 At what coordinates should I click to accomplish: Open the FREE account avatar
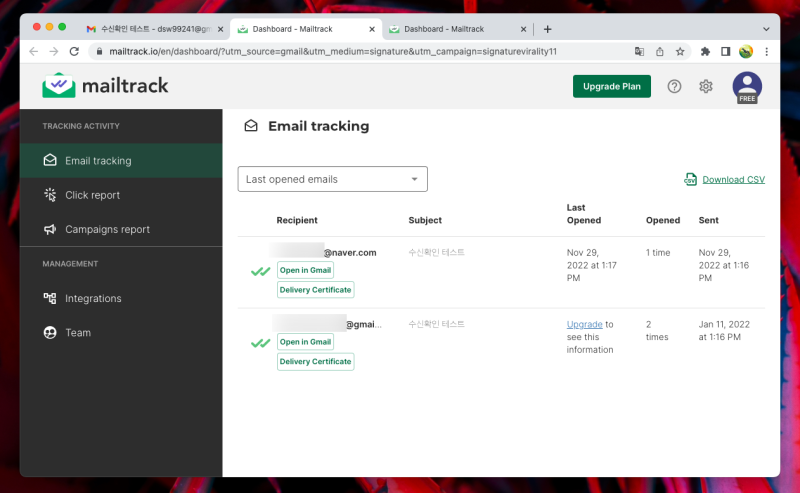747,87
